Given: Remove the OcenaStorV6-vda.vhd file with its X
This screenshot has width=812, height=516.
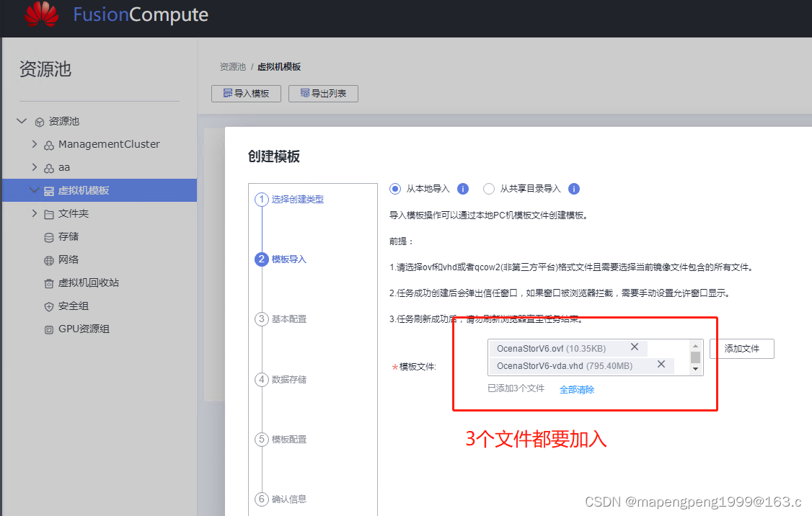Looking at the screenshot, I should pos(661,365).
